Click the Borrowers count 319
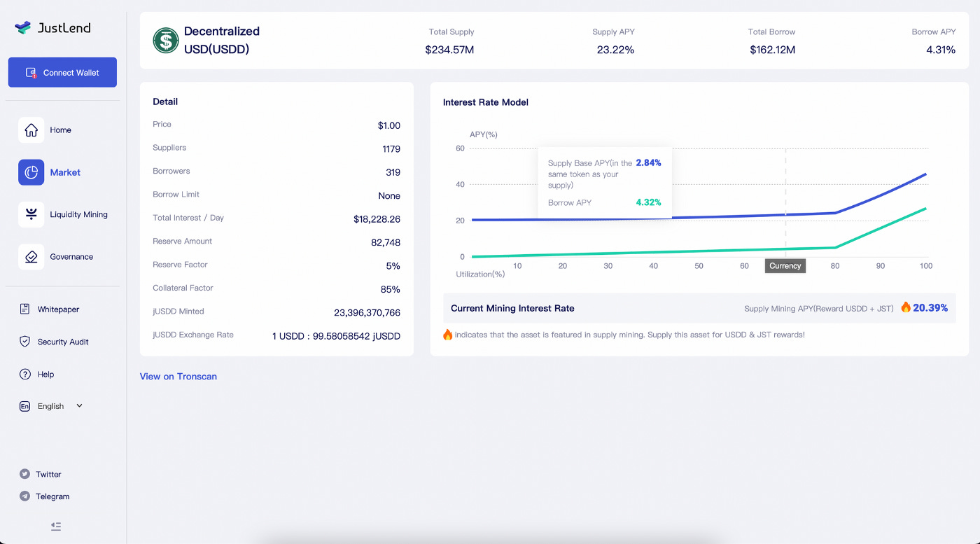The height and width of the screenshot is (544, 980). coord(393,172)
